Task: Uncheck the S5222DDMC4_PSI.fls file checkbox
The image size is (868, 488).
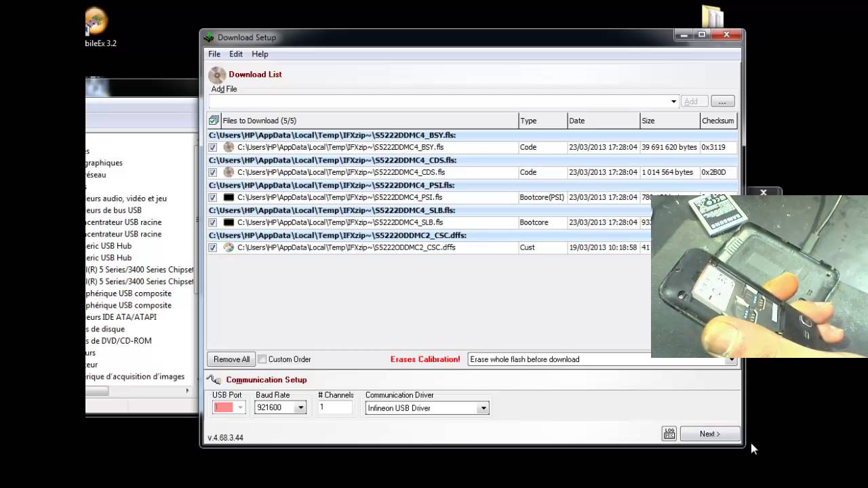Action: click(213, 197)
